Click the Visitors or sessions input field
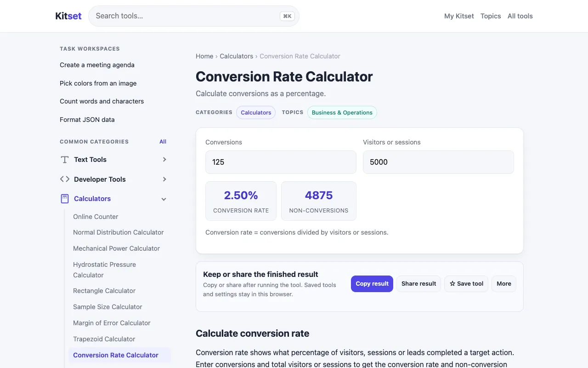Viewport: 588px width, 368px height. pyautogui.click(x=438, y=162)
